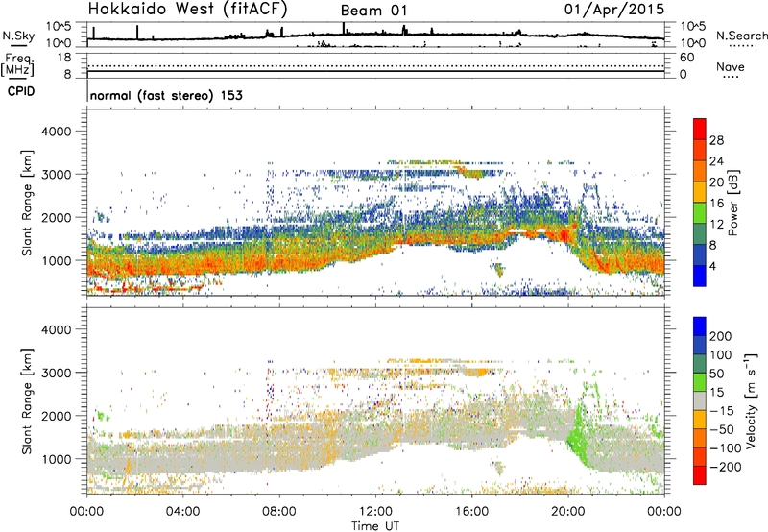The image size is (768, 532).
Task: Click the blue top of velocity colorbar
Action: [700, 326]
